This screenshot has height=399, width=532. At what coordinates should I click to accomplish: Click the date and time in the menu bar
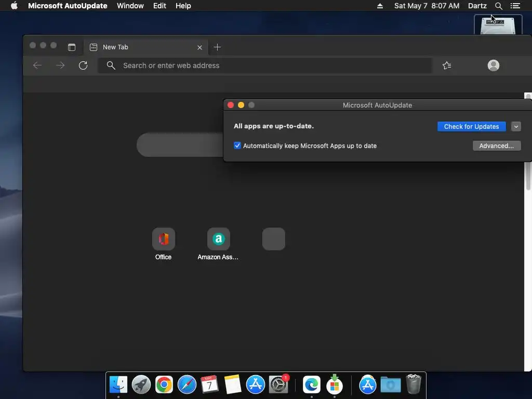(427, 6)
